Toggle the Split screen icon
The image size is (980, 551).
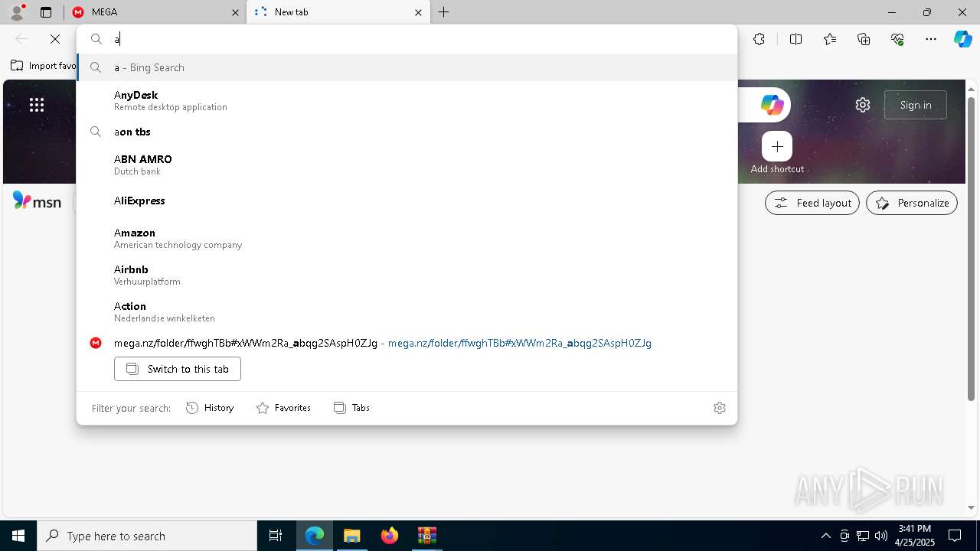tap(795, 39)
